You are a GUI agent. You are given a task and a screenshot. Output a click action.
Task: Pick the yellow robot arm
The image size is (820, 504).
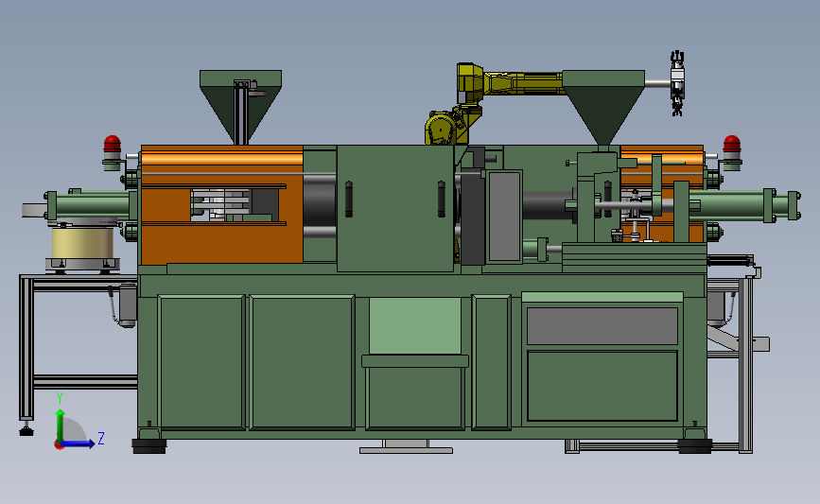[x=523, y=83]
